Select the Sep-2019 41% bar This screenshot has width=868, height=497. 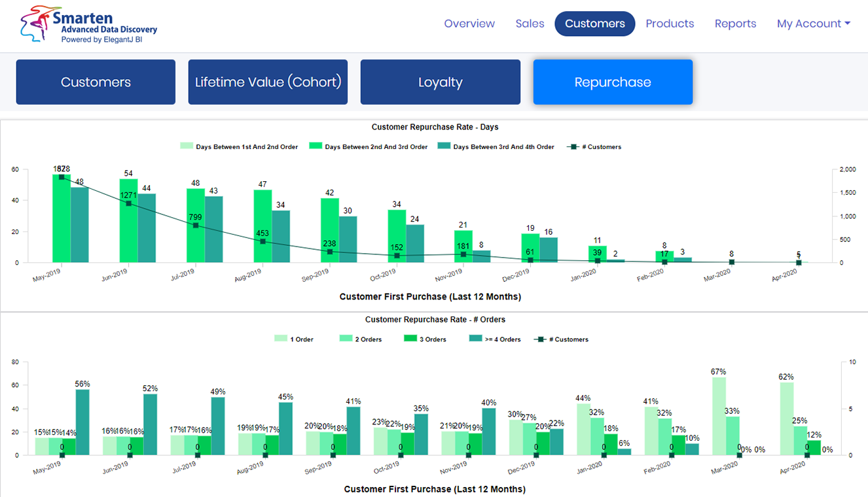point(353,431)
